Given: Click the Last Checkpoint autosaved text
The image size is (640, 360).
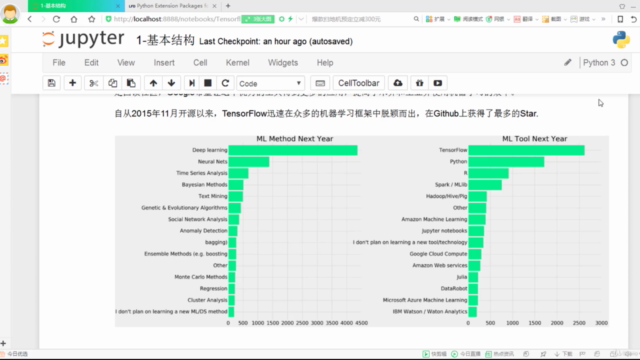Looking at the screenshot, I should [x=276, y=42].
